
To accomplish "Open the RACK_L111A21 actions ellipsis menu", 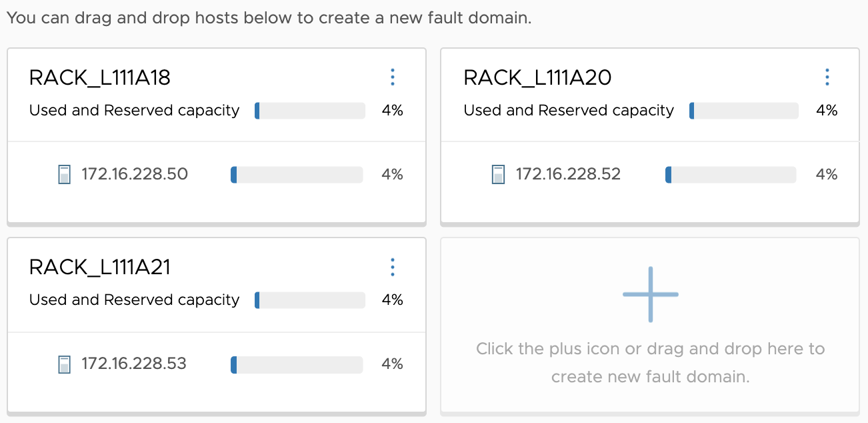I will point(392,266).
